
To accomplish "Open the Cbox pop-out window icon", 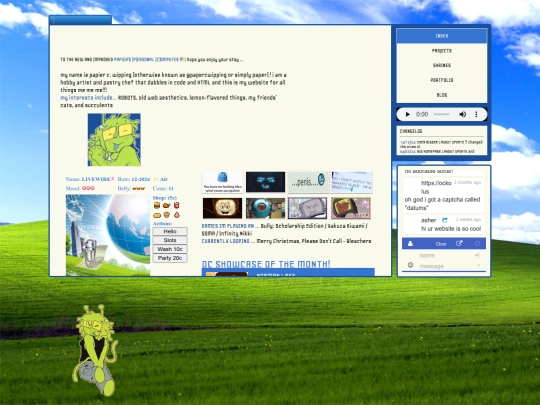I will pyautogui.click(x=459, y=243).
